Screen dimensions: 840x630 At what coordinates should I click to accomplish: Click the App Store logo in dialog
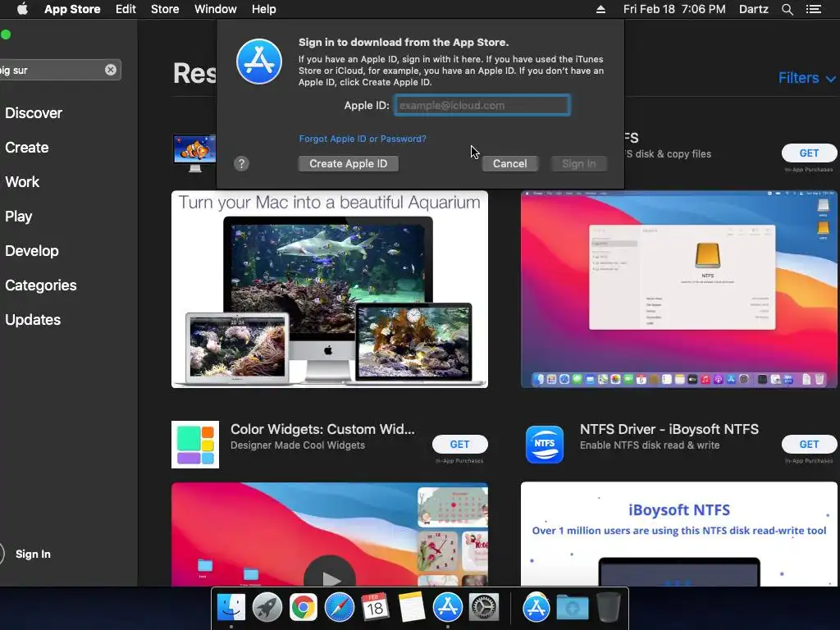point(259,62)
